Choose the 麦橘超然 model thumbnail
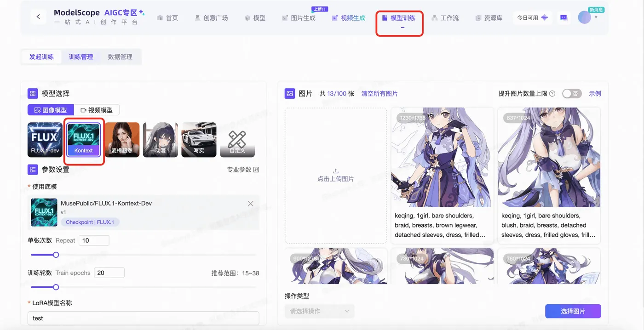 pos(122,140)
